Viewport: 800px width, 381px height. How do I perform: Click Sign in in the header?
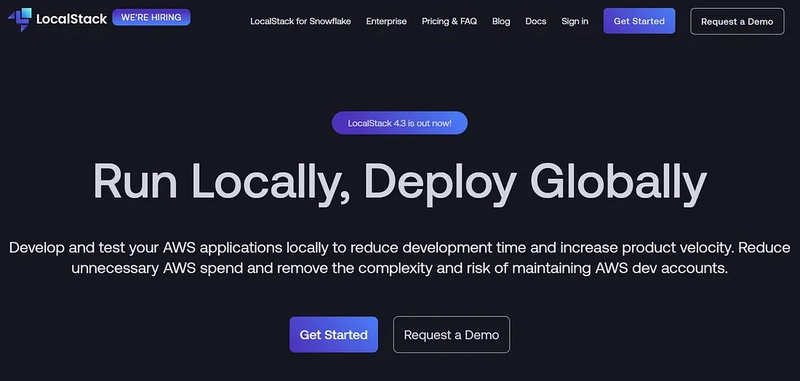pos(574,21)
